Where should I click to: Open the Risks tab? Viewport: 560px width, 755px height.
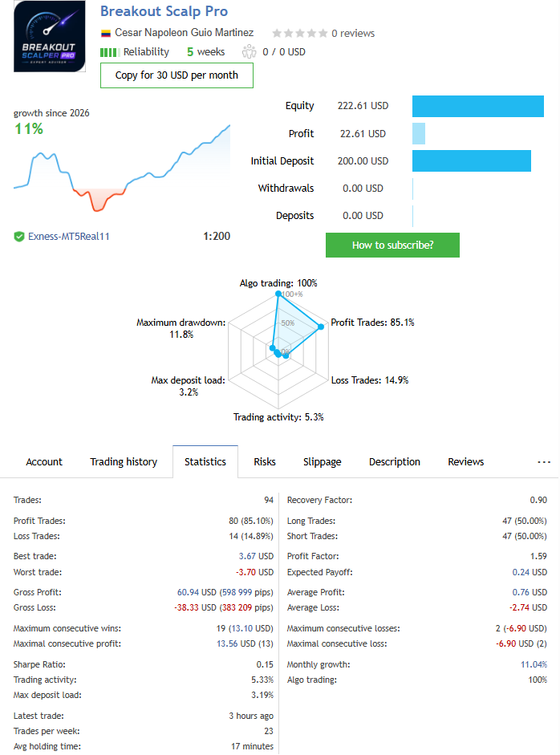tap(265, 462)
